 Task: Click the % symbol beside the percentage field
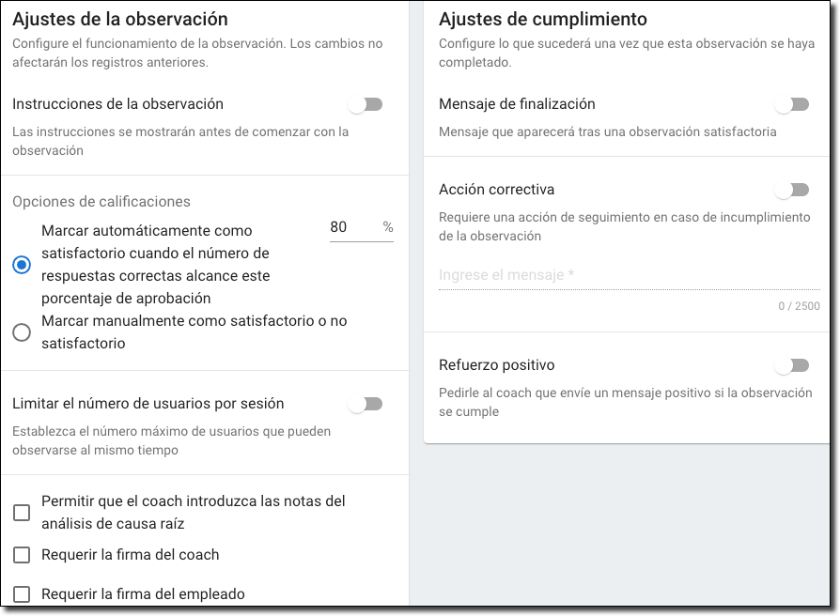pyautogui.click(x=388, y=227)
